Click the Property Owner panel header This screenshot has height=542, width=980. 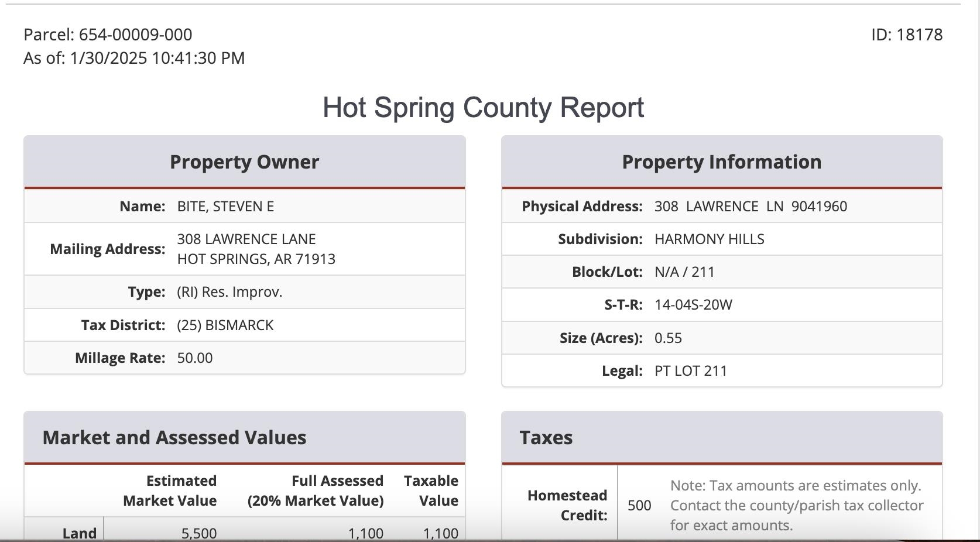[245, 162]
